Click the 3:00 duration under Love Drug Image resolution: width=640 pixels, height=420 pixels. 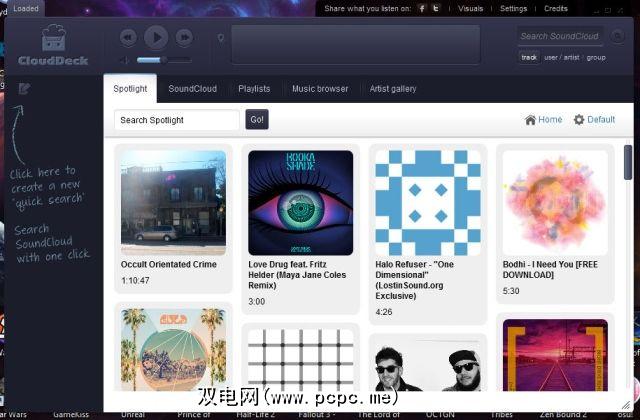click(256, 302)
